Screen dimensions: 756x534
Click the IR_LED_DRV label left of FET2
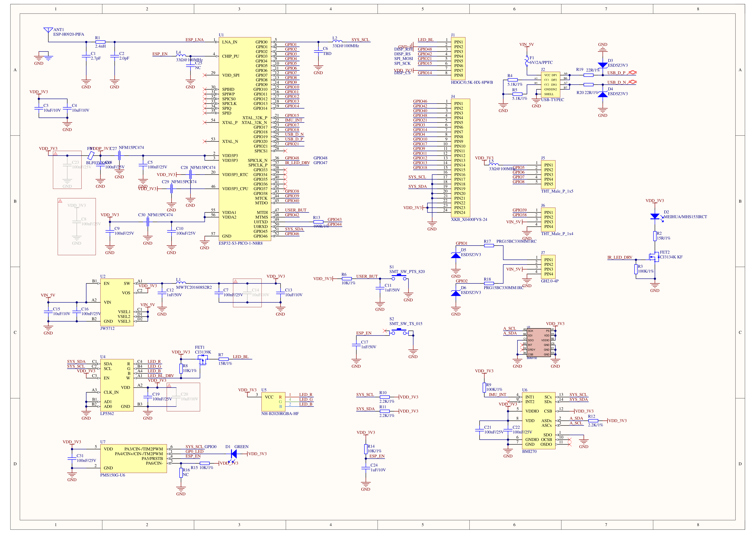(620, 257)
